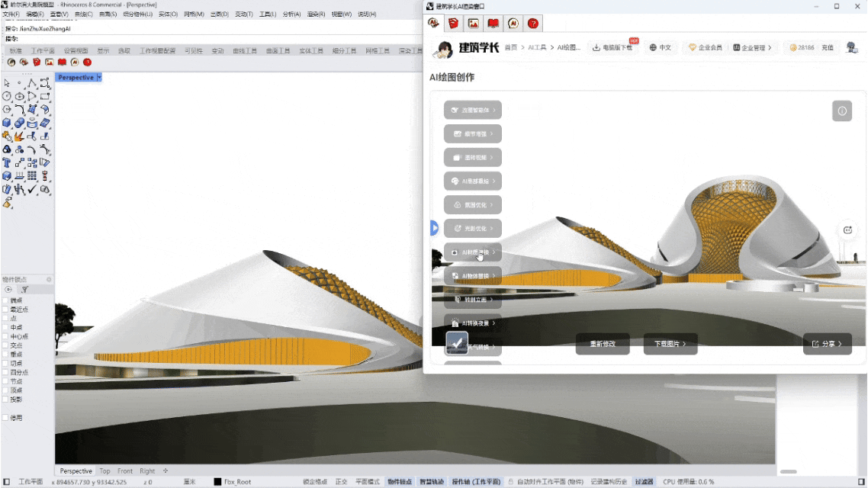Viewport: 868px width, 488px height.
Task: Open object snap panel gear settings
Action: 49,279
